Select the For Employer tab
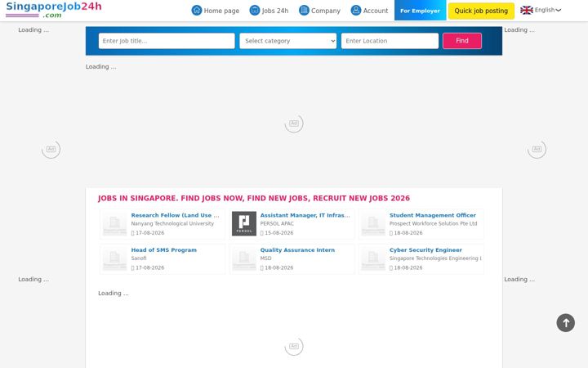Image resolution: width=588 pixels, height=368 pixels. point(420,10)
